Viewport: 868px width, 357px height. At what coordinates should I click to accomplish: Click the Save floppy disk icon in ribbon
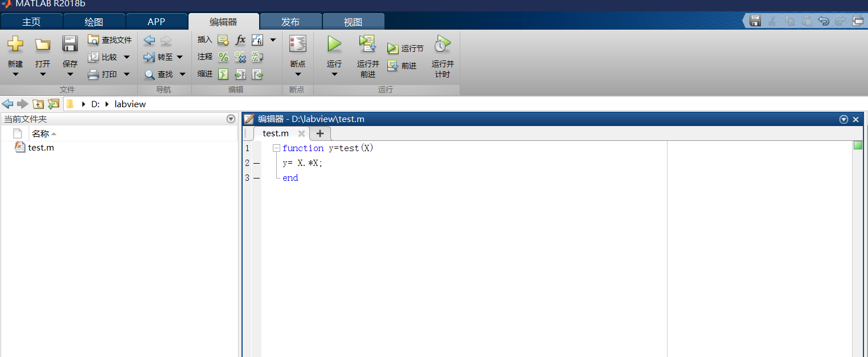70,44
